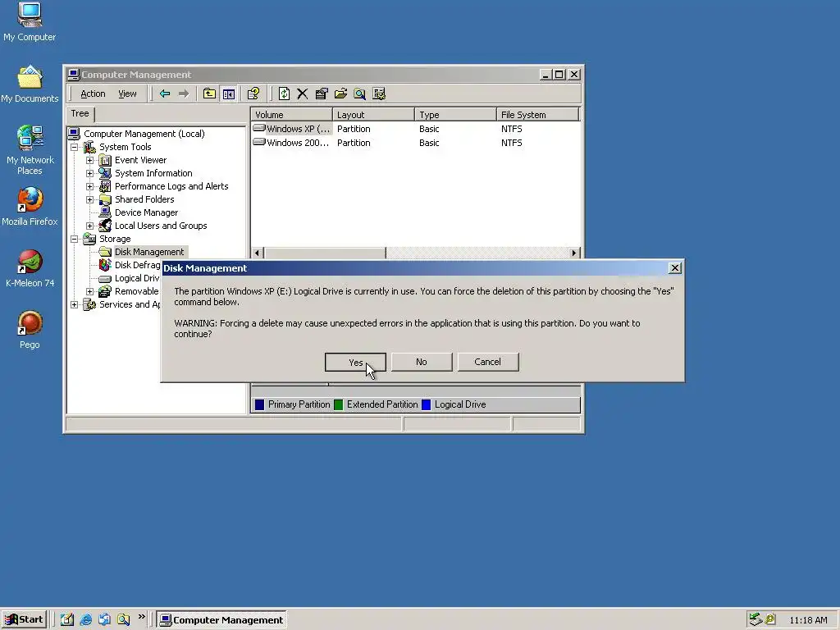This screenshot has height=630, width=840.
Task: Click the Type column header
Action: point(456,115)
